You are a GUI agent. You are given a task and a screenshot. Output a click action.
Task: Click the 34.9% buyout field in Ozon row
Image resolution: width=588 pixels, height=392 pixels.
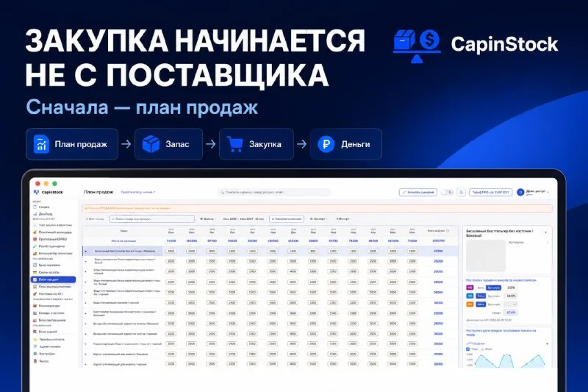[511, 296]
